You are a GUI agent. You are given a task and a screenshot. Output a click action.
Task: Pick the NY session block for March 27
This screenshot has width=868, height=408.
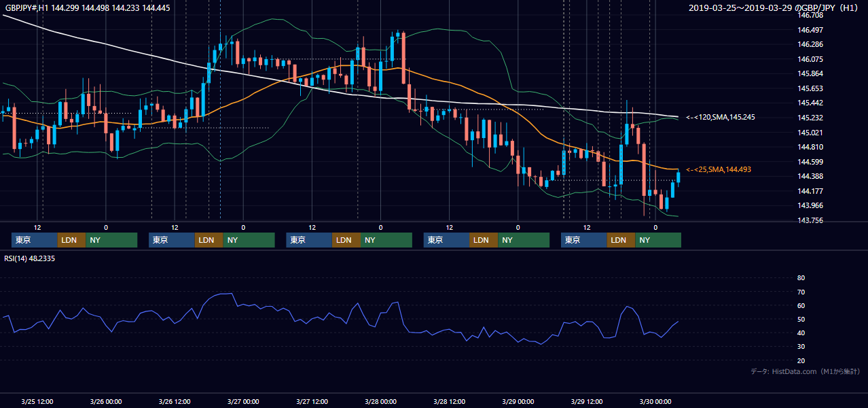click(386, 240)
